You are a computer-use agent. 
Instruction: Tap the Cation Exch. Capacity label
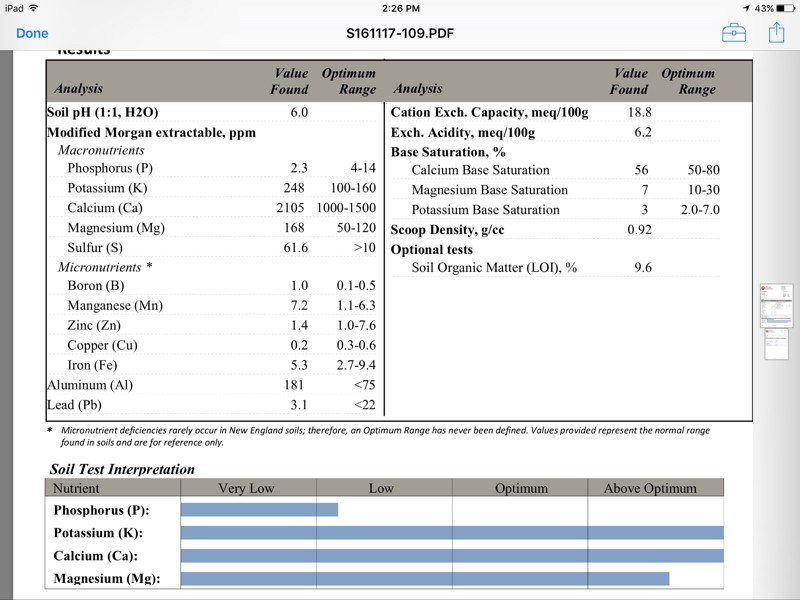click(x=489, y=113)
